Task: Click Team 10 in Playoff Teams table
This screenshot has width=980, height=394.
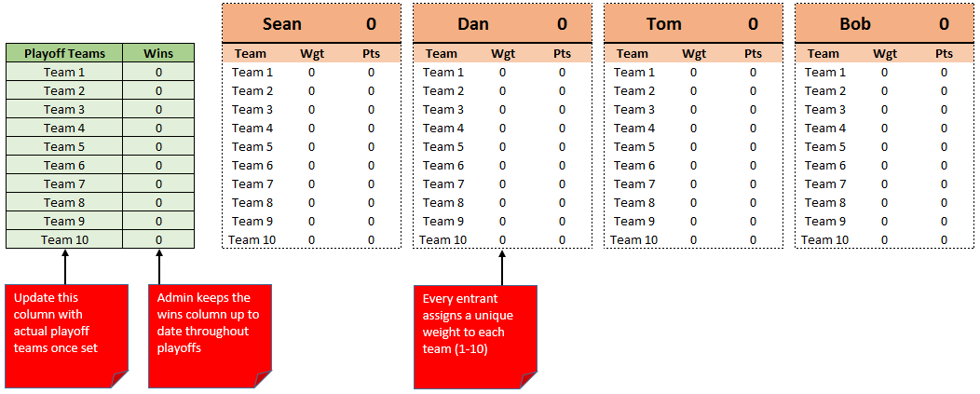Action: pyautogui.click(x=64, y=239)
